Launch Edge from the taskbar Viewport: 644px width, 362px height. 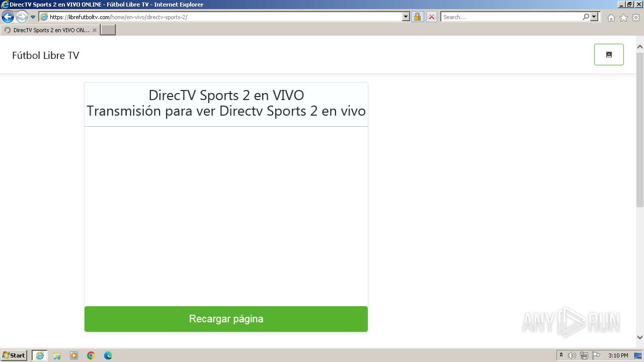coord(108,355)
